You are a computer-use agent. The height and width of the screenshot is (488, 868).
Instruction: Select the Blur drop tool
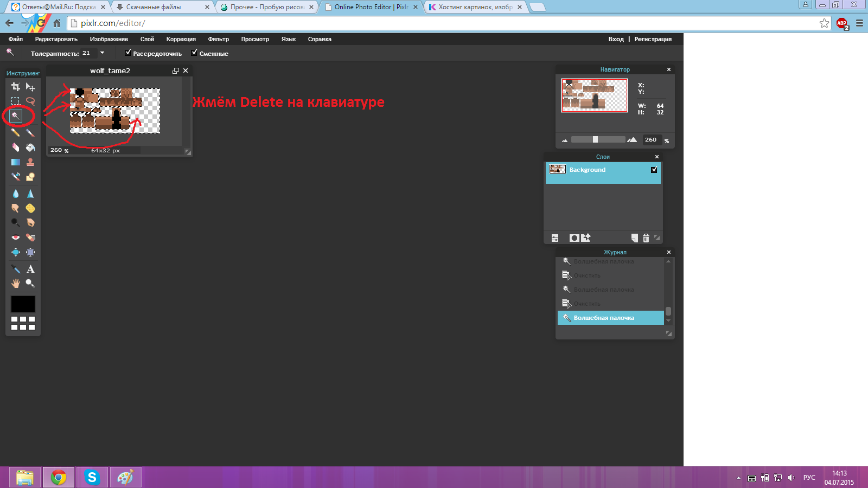[x=16, y=194]
